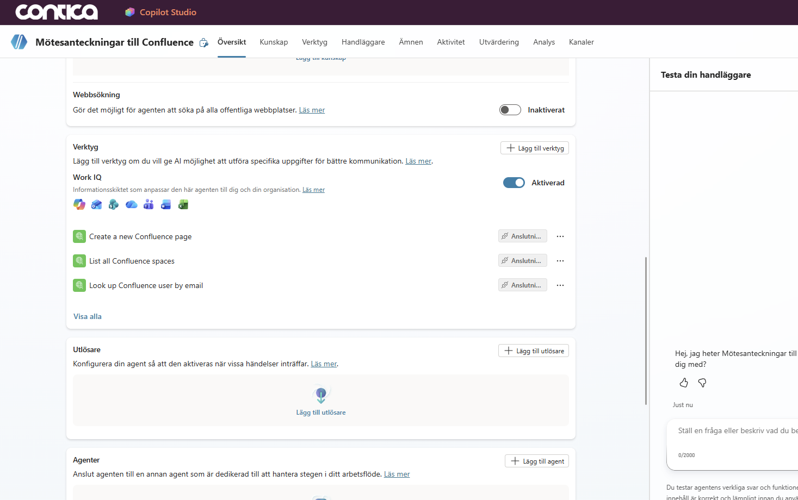The width and height of the screenshot is (798, 500).
Task: Select the List all Confluence spaces text
Action: [132, 261]
